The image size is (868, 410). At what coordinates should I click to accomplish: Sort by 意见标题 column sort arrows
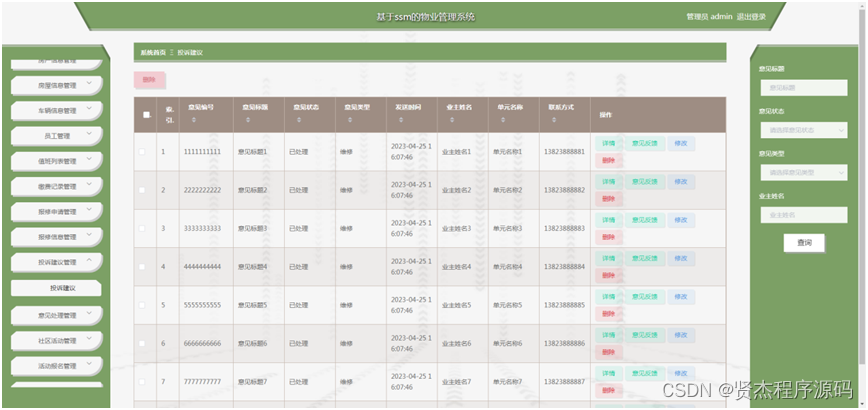click(247, 120)
